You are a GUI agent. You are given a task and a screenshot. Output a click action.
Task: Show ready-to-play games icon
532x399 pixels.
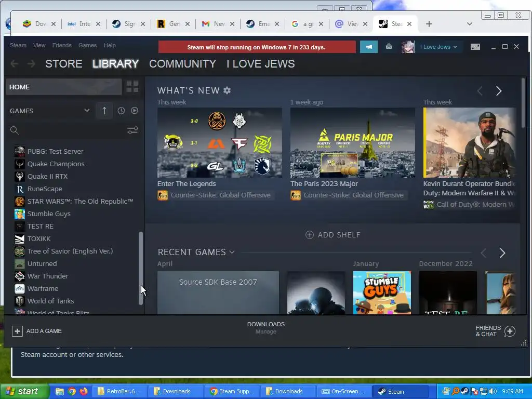(135, 111)
